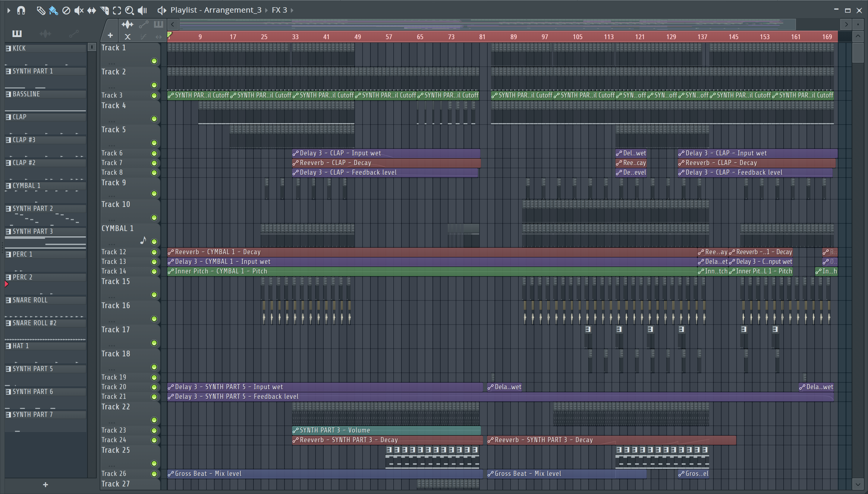Image resolution: width=868 pixels, height=494 pixels.
Task: Toggle Track 20 mute light
Action: point(154,387)
